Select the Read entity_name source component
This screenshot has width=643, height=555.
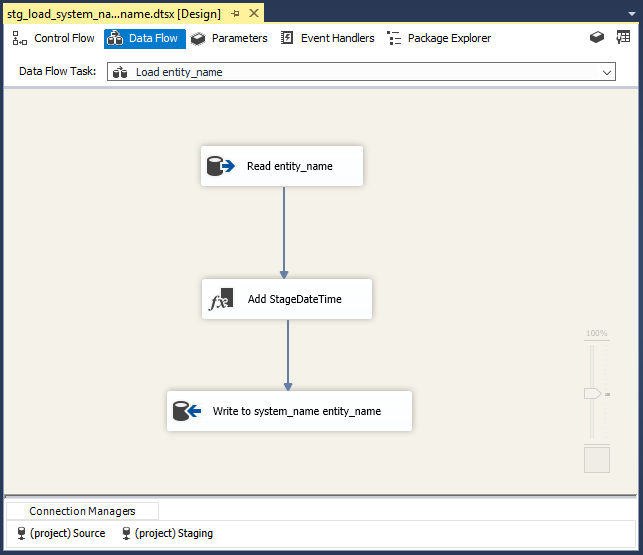[x=282, y=166]
